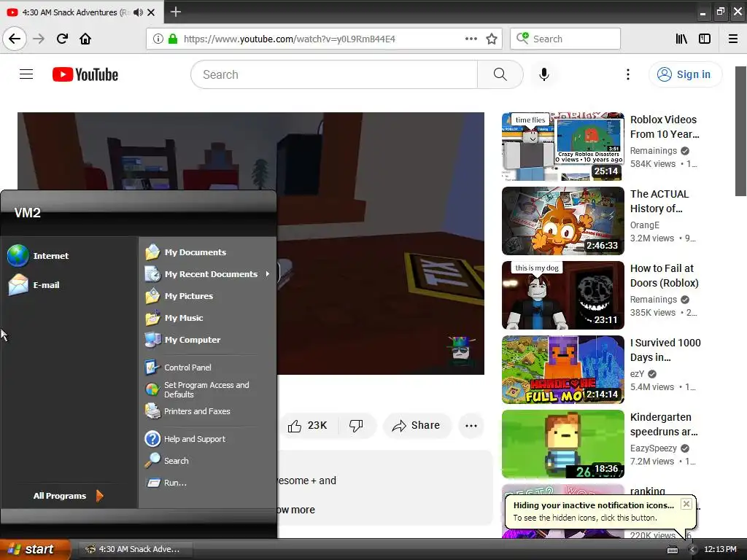Sign in to YouTube
The image size is (747, 560).
click(x=685, y=74)
